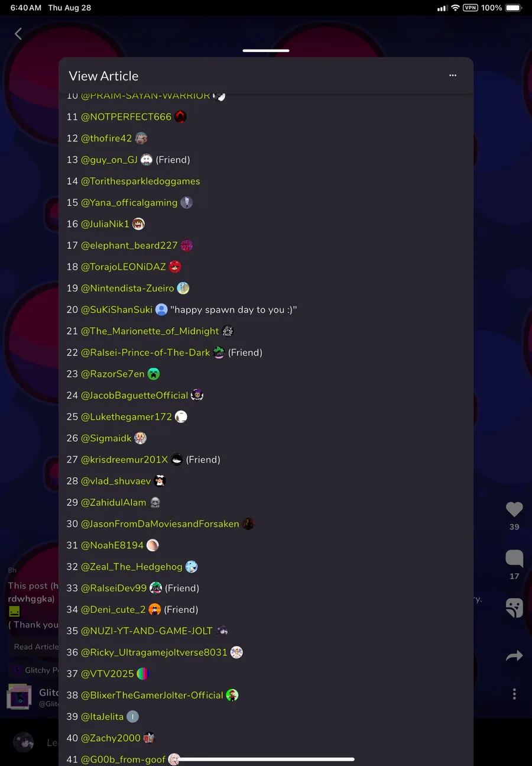Check battery status in status bar
The height and width of the screenshot is (766, 532).
coord(514,8)
